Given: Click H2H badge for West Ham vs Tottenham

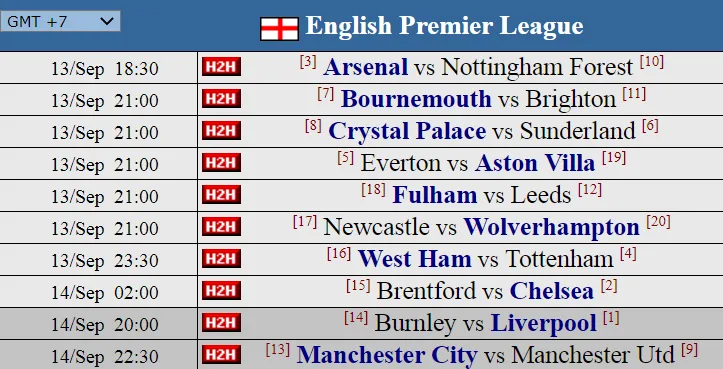Looking at the screenshot, I should pyautogui.click(x=221, y=258).
